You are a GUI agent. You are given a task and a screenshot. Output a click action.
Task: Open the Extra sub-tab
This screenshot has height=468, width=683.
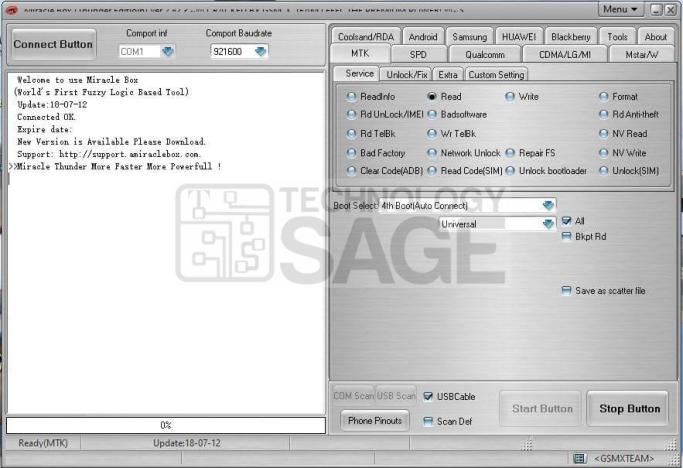[448, 75]
